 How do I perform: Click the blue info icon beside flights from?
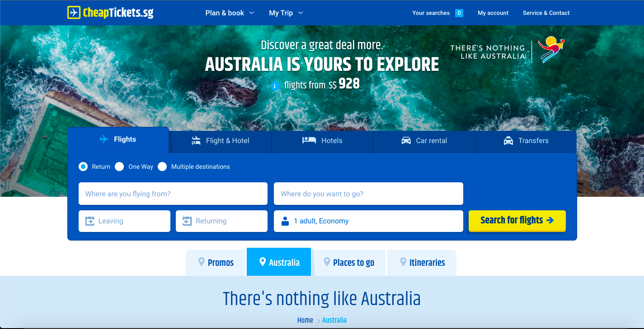click(275, 86)
